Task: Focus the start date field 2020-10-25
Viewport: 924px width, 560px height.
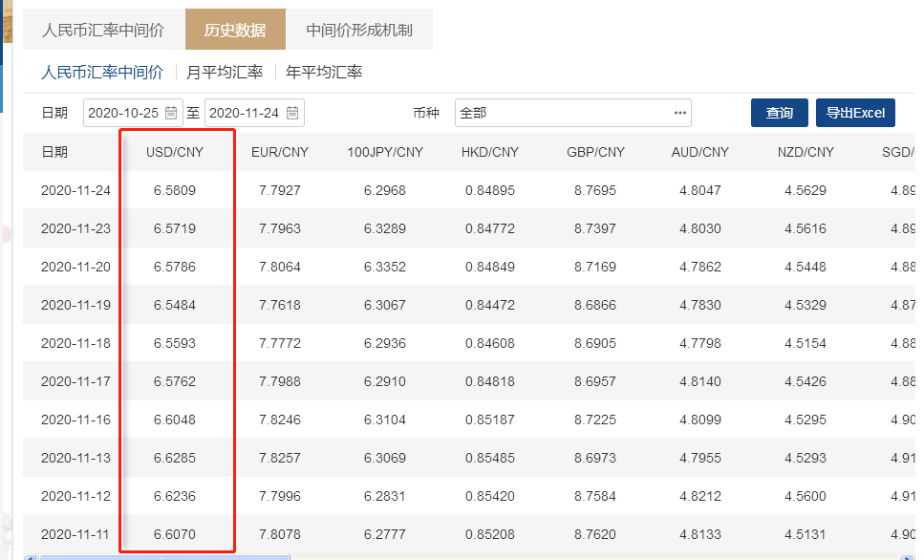Action: tap(122, 113)
